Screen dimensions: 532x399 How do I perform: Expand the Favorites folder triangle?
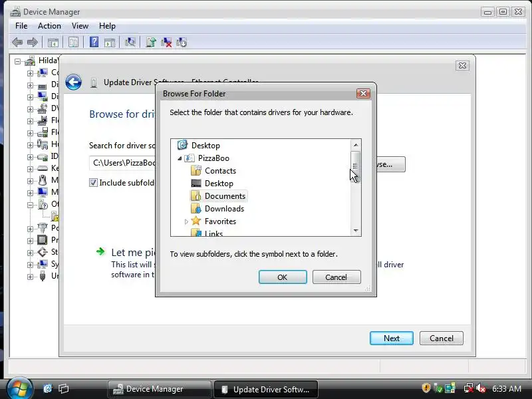pos(186,221)
